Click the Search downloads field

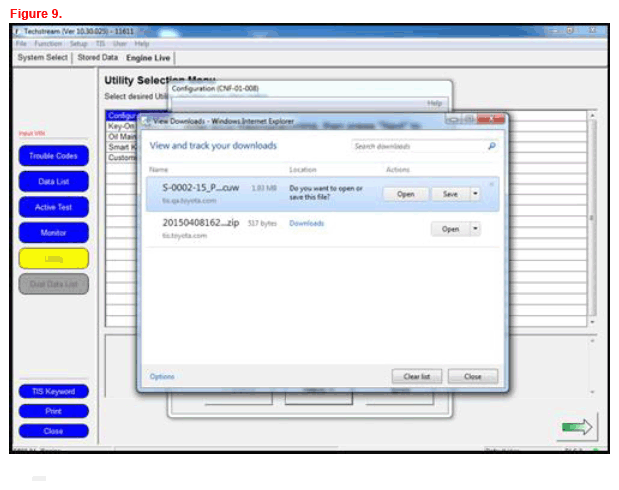tap(418, 146)
